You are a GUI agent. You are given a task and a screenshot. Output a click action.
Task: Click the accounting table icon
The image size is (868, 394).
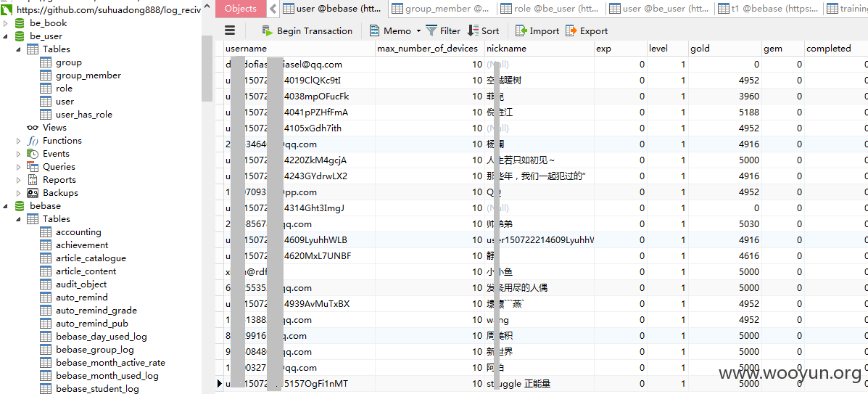pyautogui.click(x=46, y=231)
